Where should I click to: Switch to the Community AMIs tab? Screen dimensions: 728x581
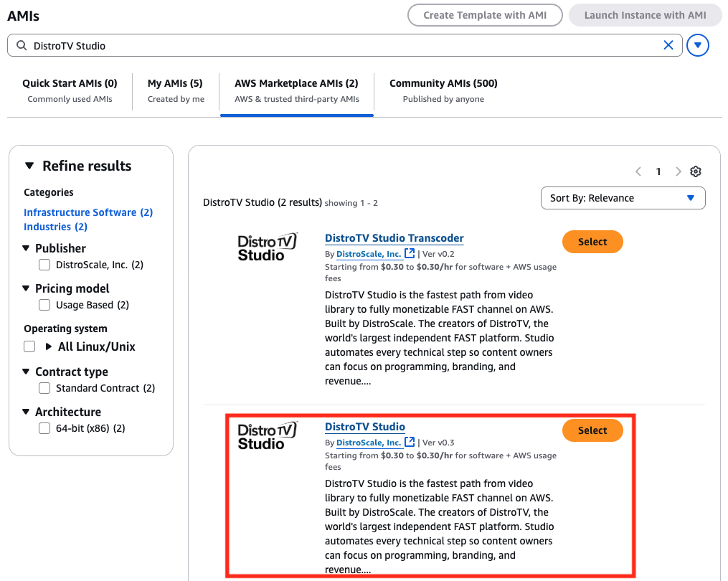pos(443,91)
